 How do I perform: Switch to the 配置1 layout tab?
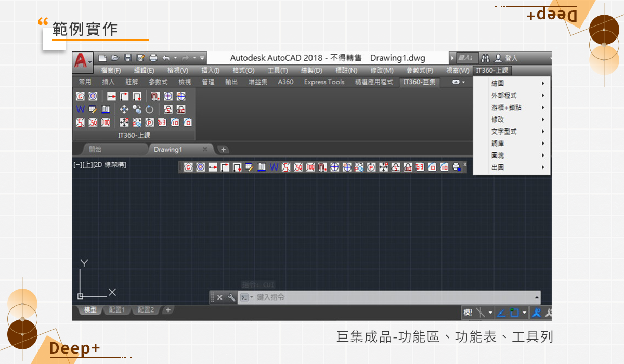[117, 310]
